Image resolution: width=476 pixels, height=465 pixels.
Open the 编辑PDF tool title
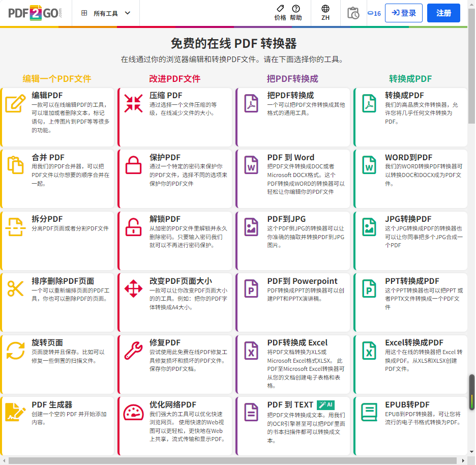tap(47, 95)
